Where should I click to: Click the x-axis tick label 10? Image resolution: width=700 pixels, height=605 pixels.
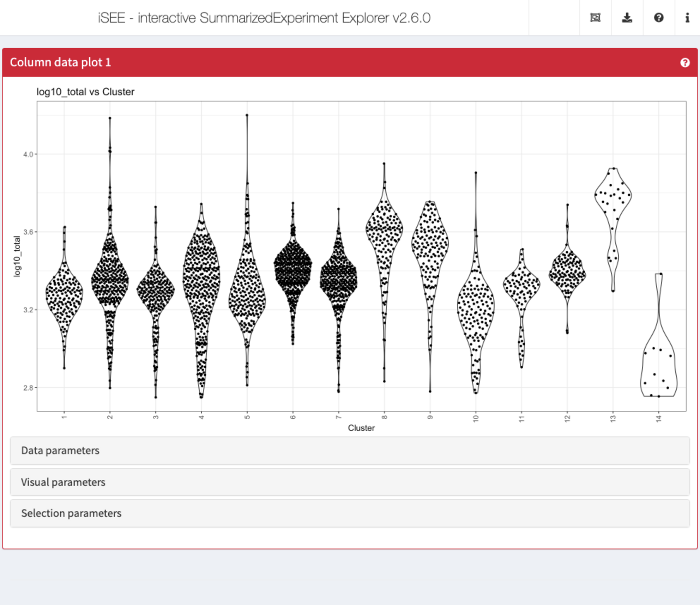point(476,418)
